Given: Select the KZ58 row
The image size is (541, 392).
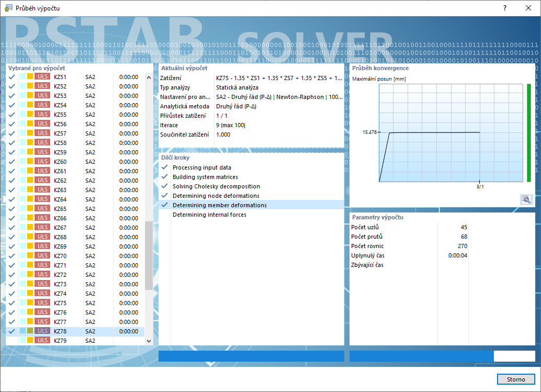Looking at the screenshot, I should click(x=75, y=142).
